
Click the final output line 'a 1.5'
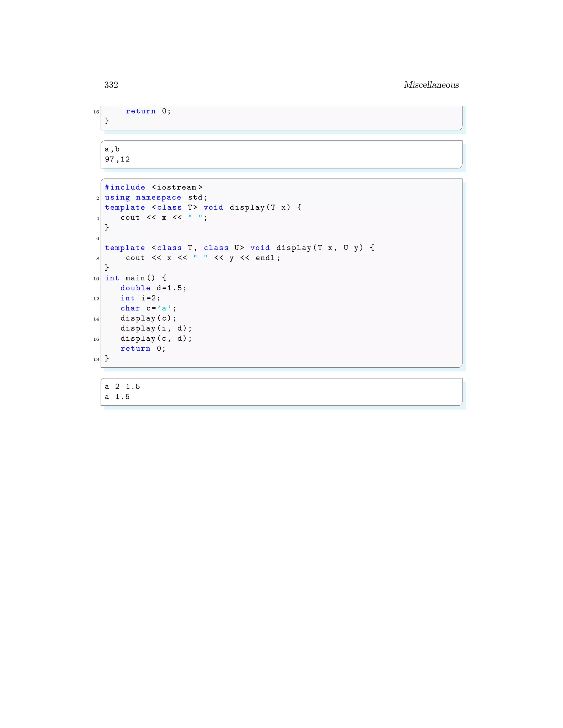point(117,397)
